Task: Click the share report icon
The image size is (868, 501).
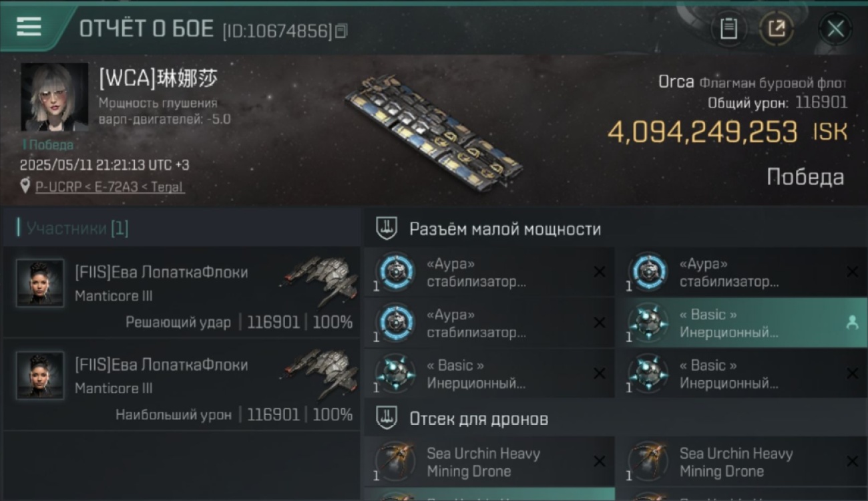Action: [x=776, y=29]
